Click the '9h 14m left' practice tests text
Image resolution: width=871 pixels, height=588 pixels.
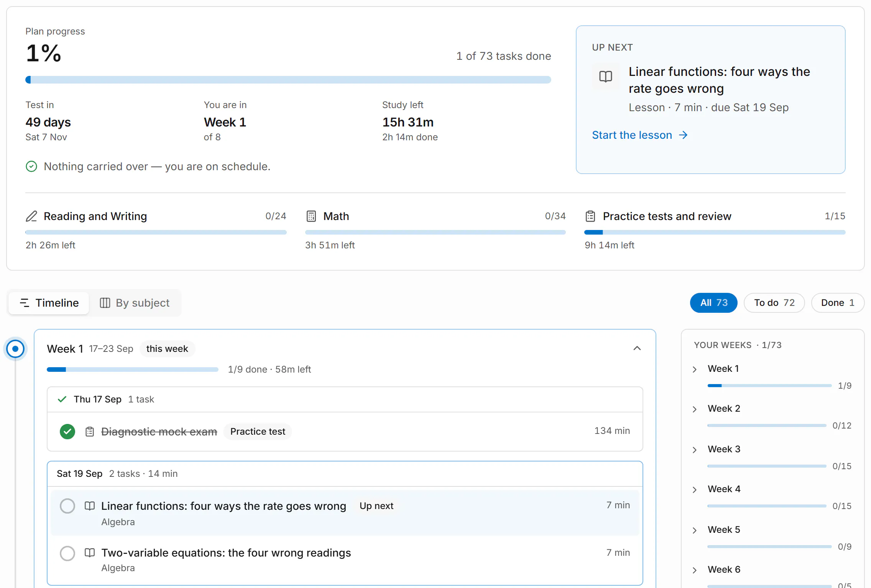610,245
